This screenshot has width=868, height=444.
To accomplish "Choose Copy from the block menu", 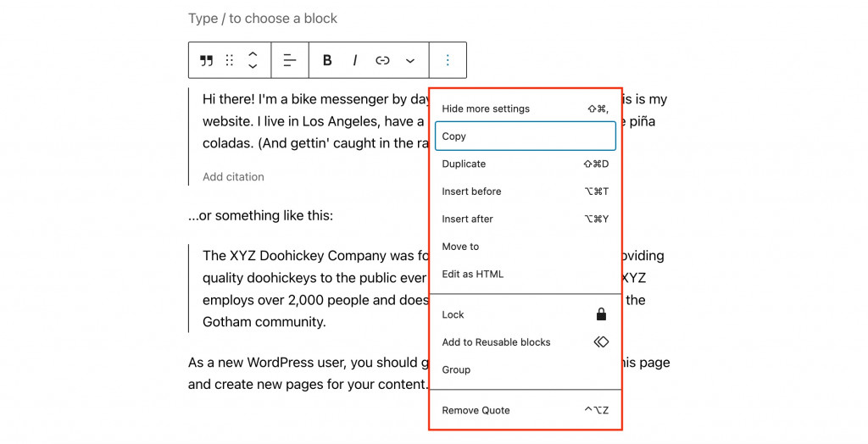I will click(526, 136).
